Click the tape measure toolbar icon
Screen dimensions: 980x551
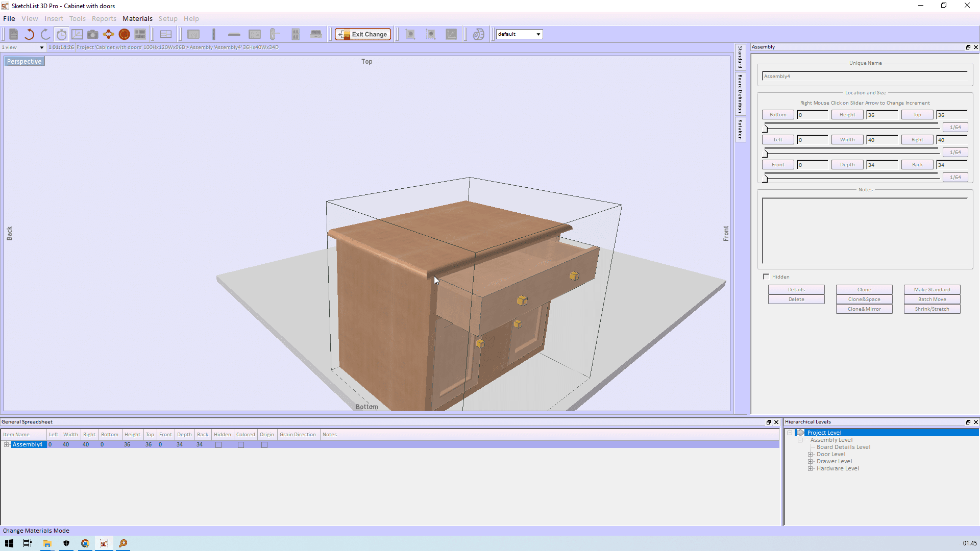[478, 34]
